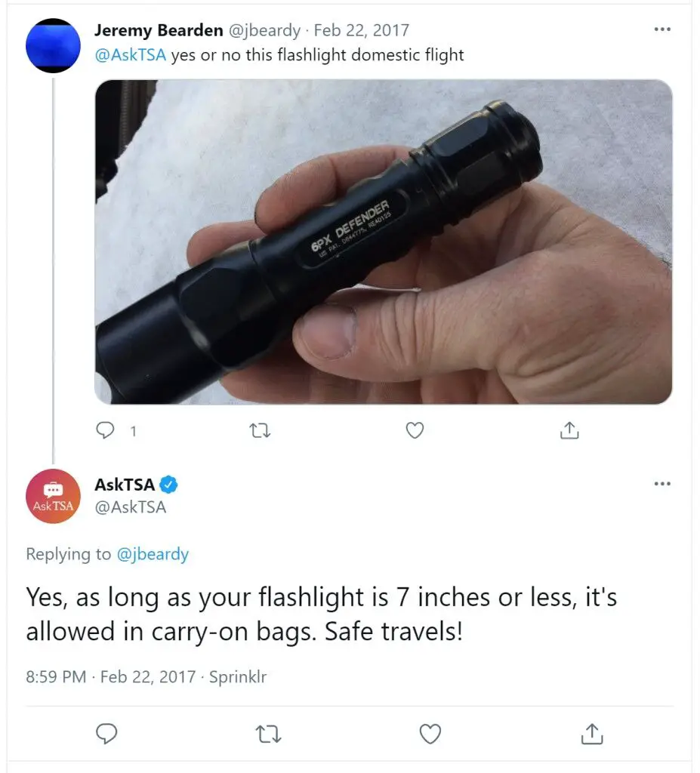
Task: Retweet the AskTSA reply
Action: pos(270,733)
